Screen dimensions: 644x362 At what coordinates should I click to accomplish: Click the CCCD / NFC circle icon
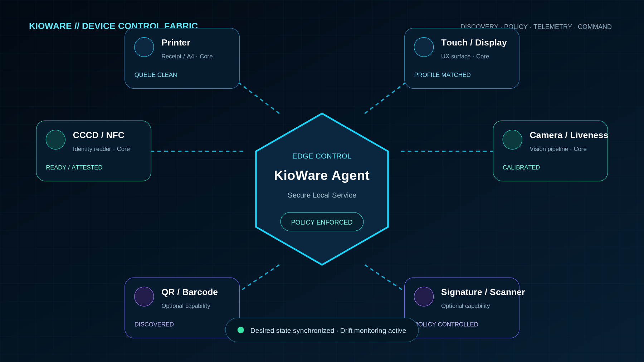coord(55,140)
